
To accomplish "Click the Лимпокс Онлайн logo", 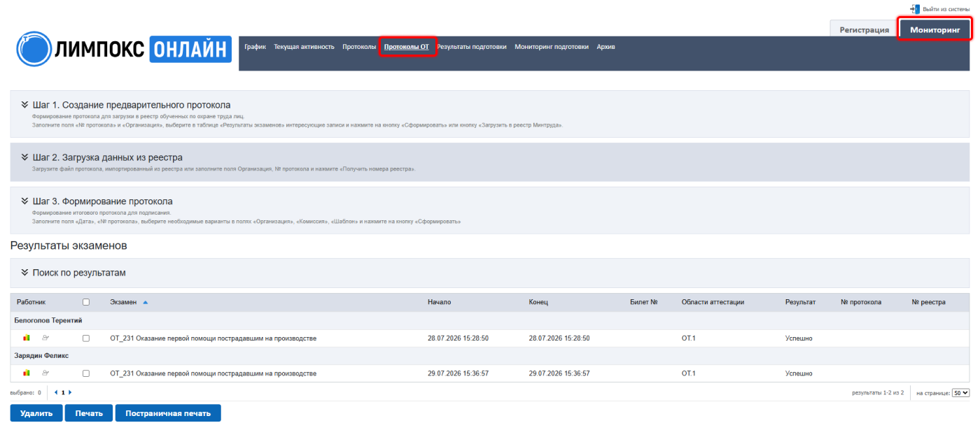I will click(x=124, y=48).
